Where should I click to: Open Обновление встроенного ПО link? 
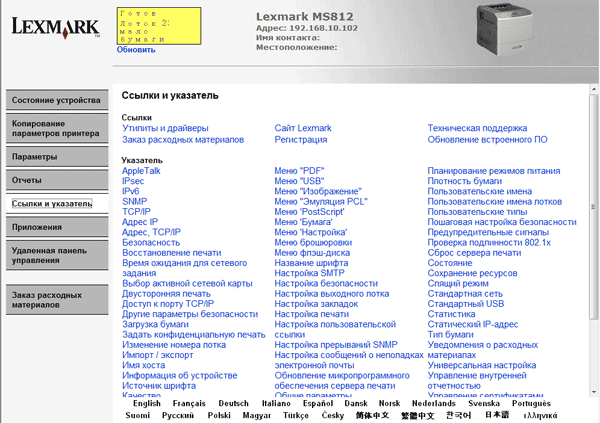pos(488,140)
